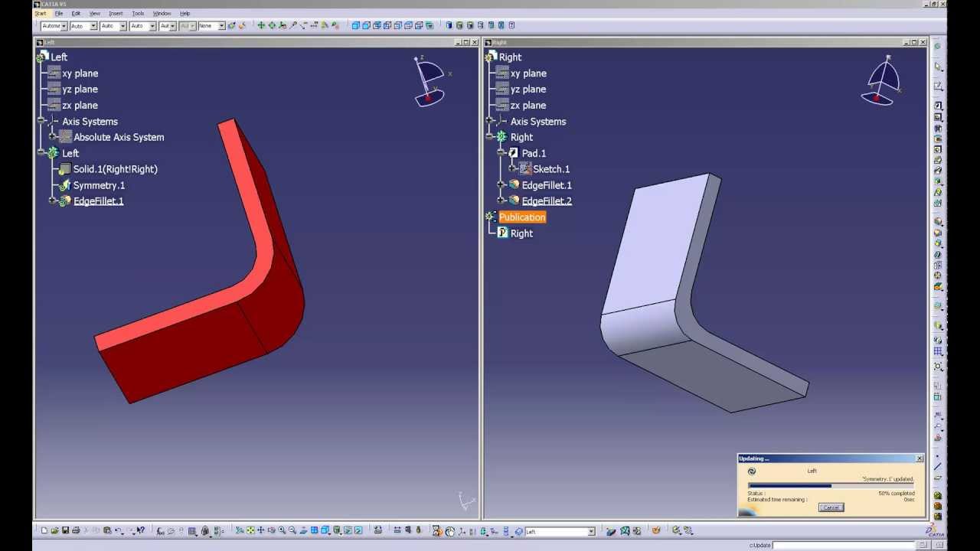Select Sketch.1 under Pad.1
980x551 pixels.
click(x=551, y=169)
